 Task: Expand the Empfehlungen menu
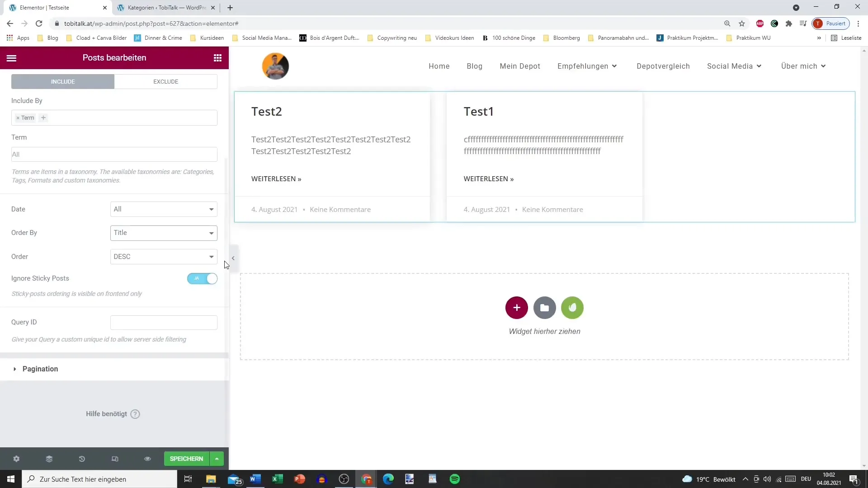pos(587,66)
